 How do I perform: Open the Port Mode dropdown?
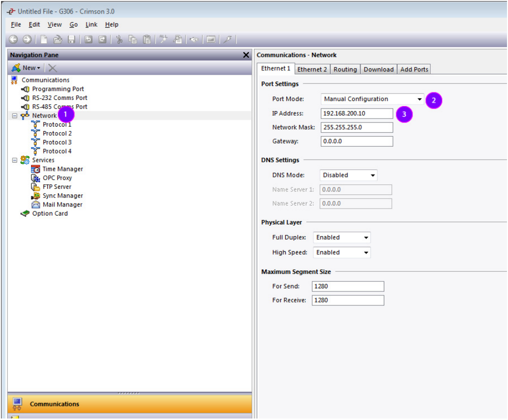[419, 99]
